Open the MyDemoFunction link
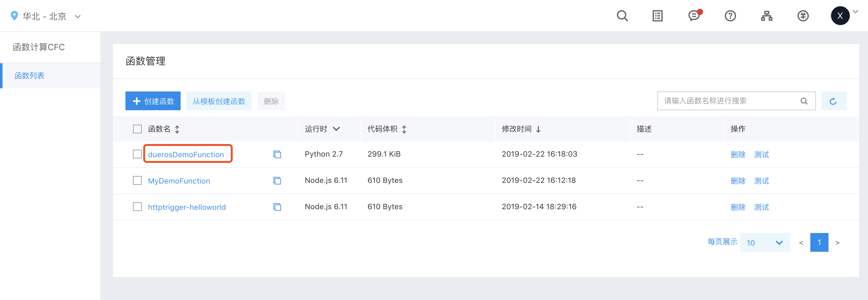Image resolution: width=868 pixels, height=300 pixels. tap(179, 181)
